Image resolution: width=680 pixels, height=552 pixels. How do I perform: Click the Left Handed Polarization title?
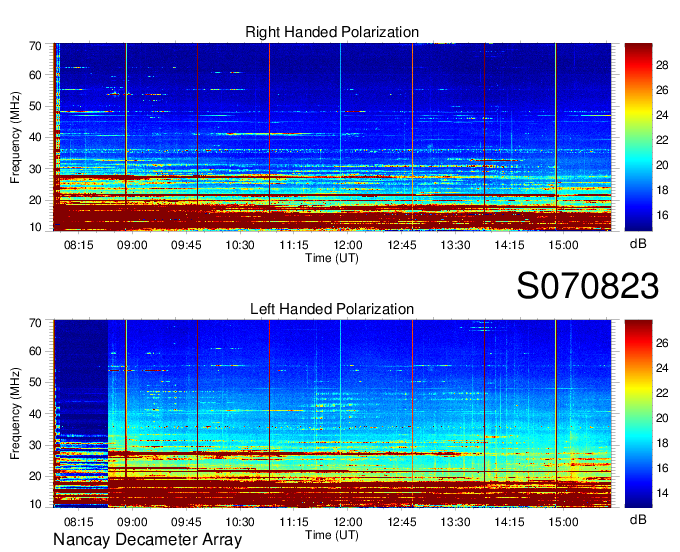click(x=332, y=309)
